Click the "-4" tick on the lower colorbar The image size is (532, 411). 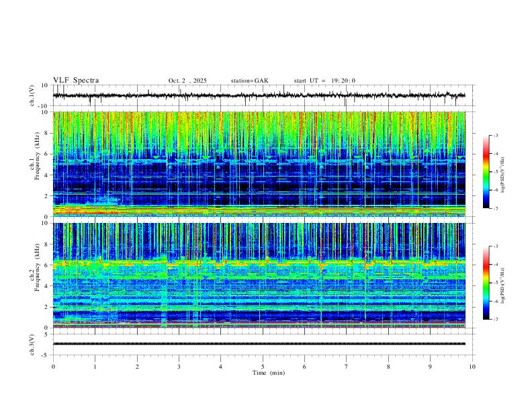pos(496,265)
